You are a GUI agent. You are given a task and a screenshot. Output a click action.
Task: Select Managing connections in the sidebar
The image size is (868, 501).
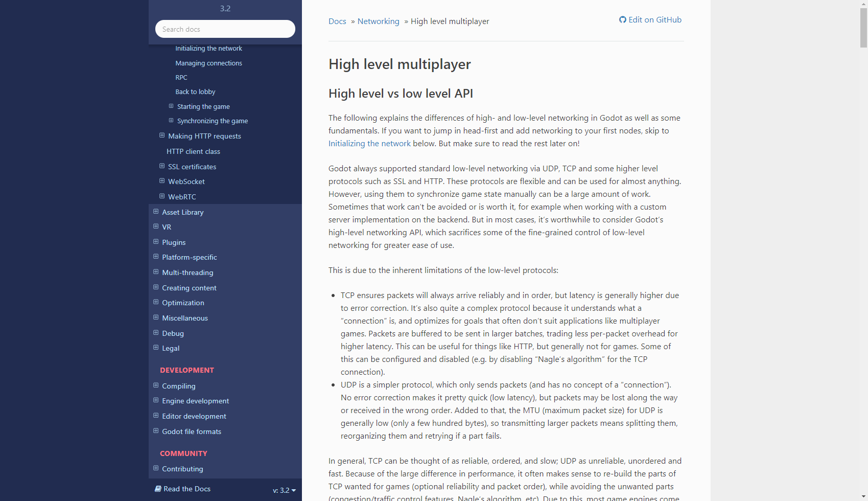click(208, 62)
